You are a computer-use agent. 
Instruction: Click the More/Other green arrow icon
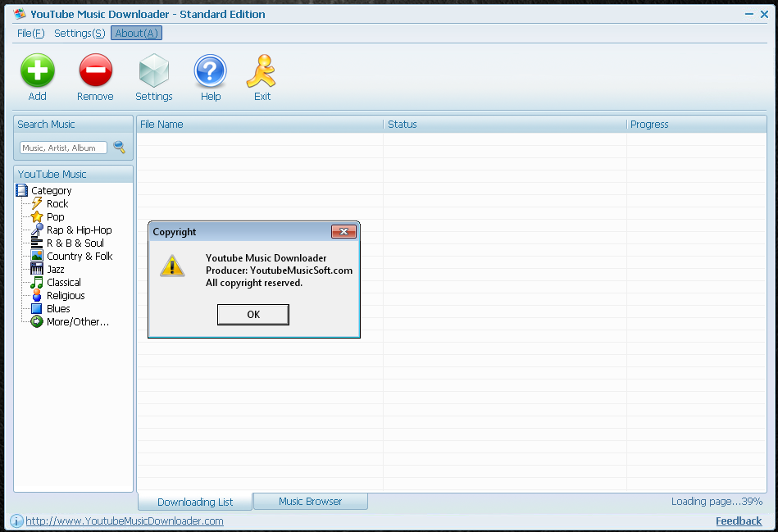[x=37, y=321]
